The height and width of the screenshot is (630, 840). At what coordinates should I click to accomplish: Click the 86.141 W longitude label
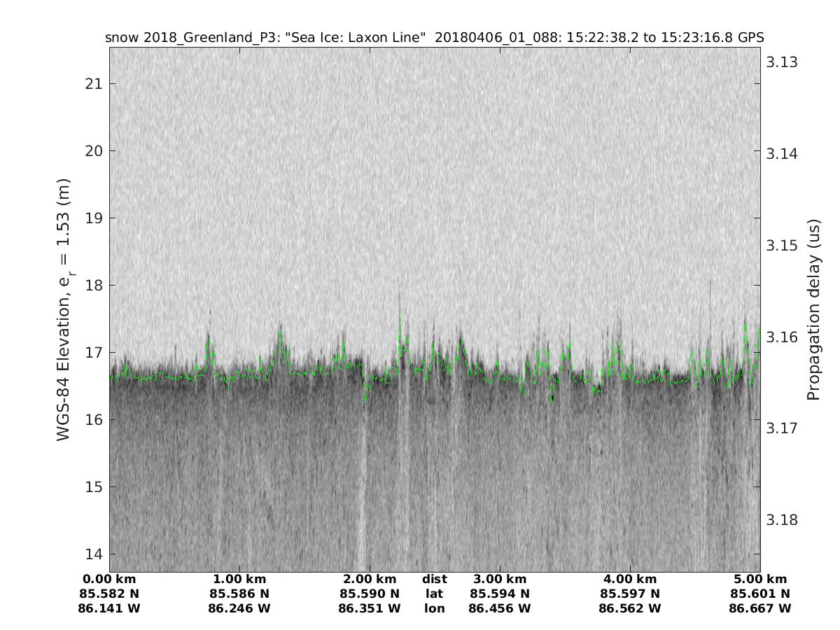click(x=109, y=609)
